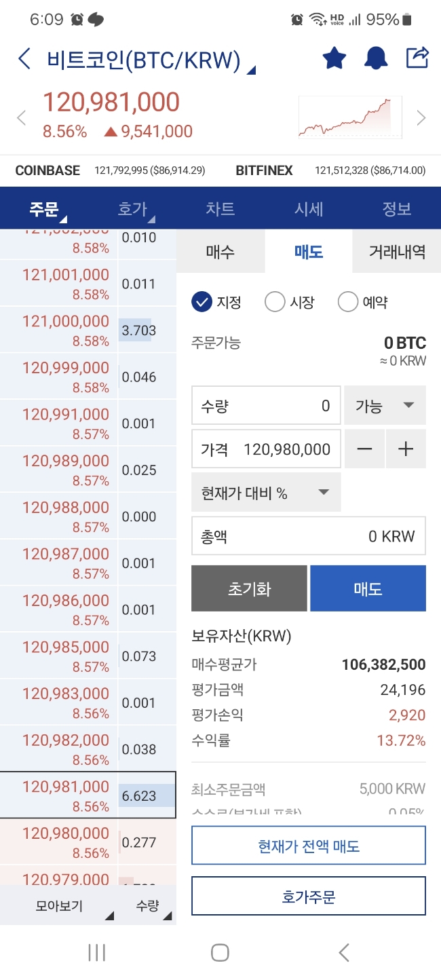Switch to the 차트 tab
This screenshot has height=980, width=441.
pos(220,208)
